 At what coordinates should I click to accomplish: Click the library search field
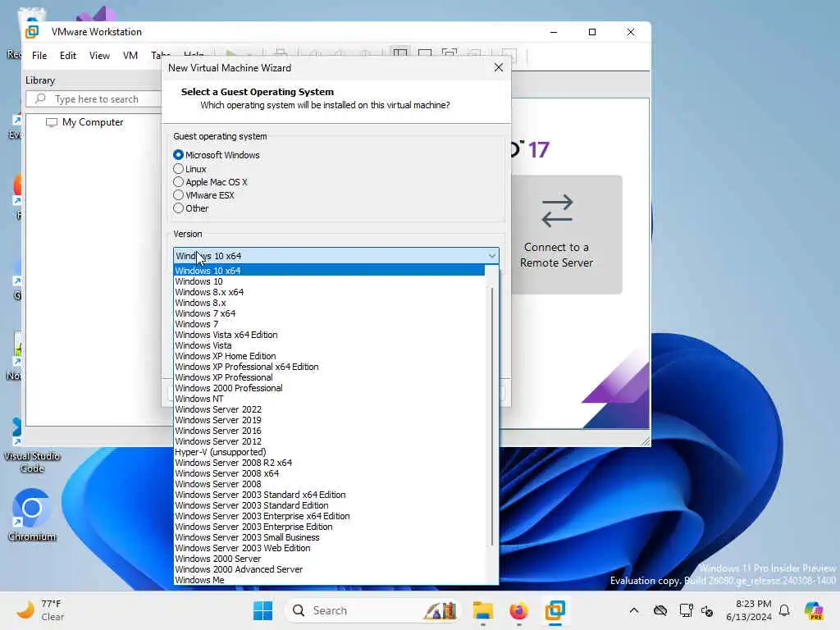94,99
